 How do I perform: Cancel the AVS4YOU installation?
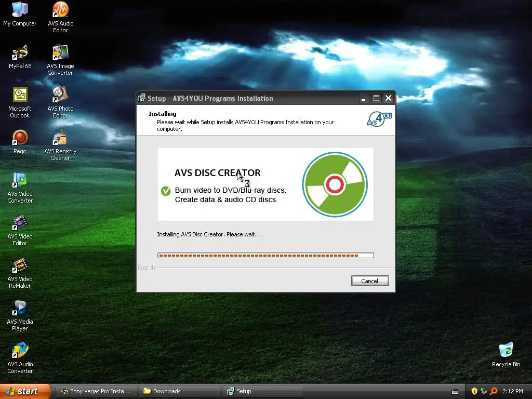pos(370,281)
